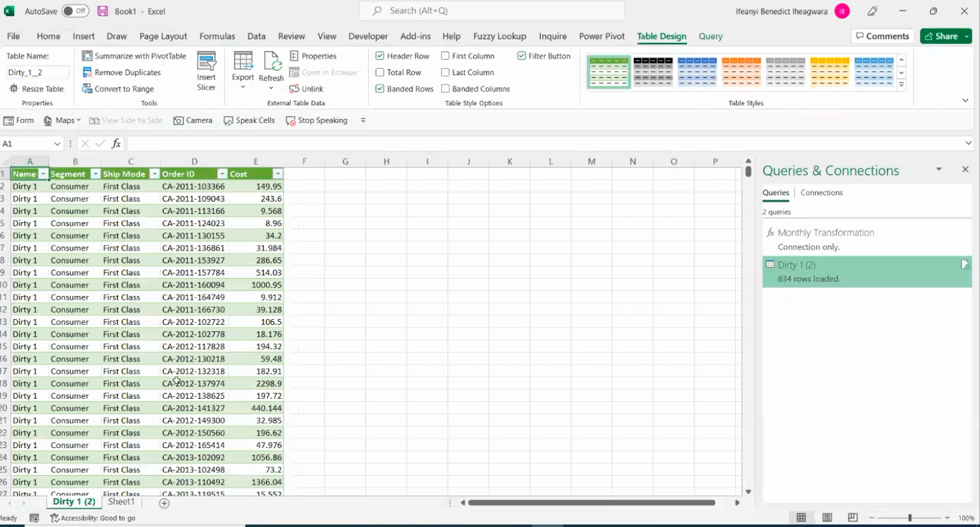Screen dimensions: 980x527
Task: Select the Monthly Transformation query
Action: pos(867,239)
